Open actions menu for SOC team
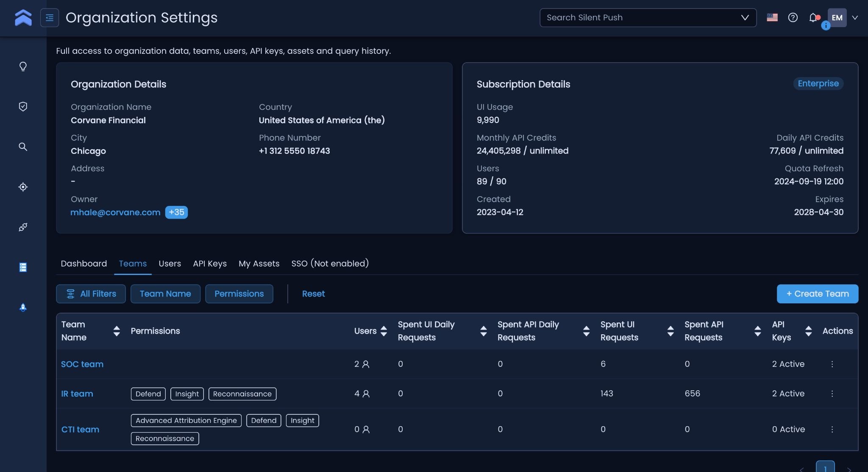 point(832,364)
